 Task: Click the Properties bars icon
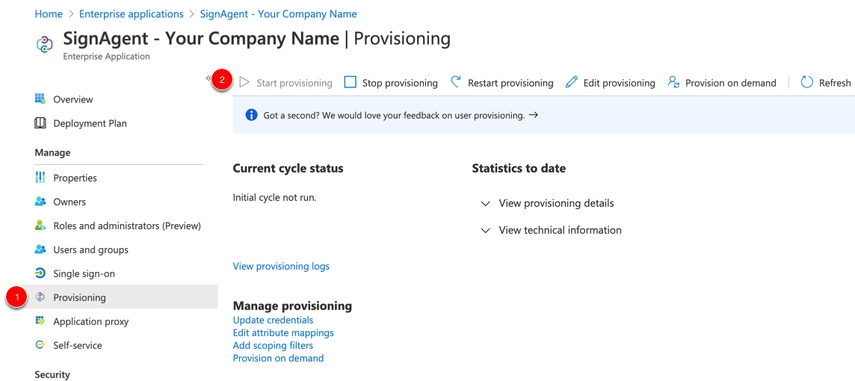pyautogui.click(x=40, y=178)
